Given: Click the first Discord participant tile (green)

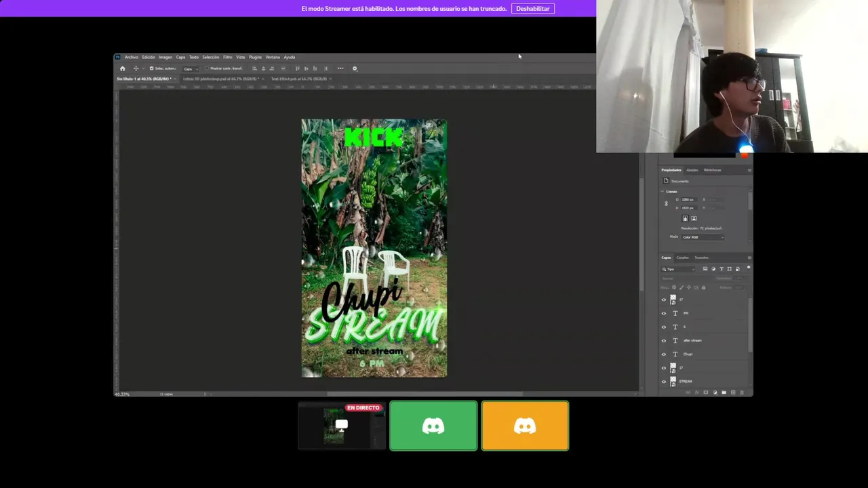Looking at the screenshot, I should (433, 426).
